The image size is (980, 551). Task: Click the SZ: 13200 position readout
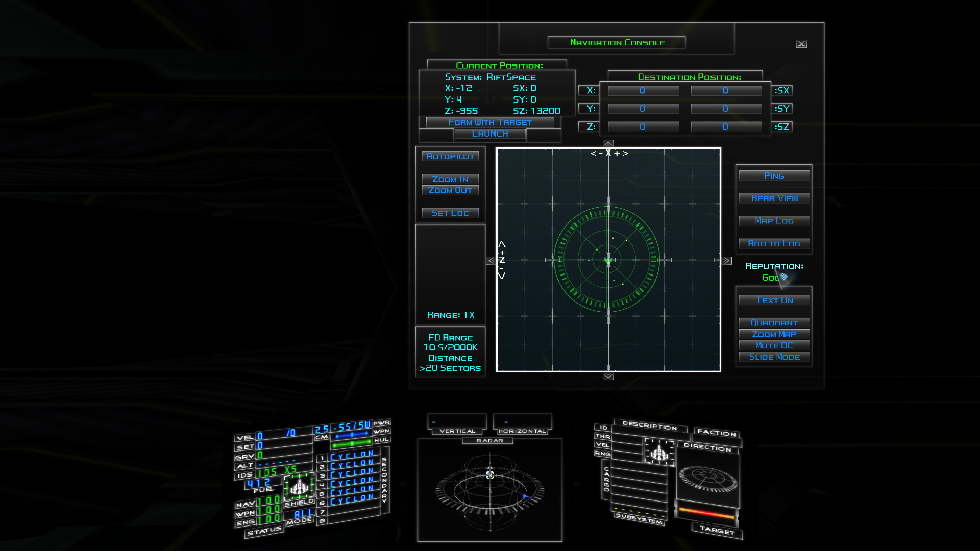(x=536, y=111)
